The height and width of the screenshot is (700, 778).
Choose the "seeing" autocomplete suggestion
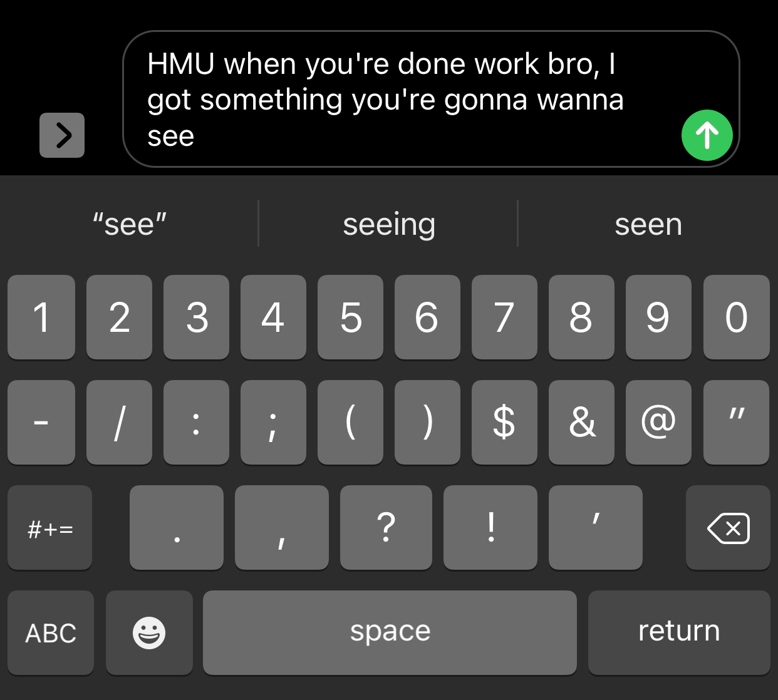click(388, 224)
